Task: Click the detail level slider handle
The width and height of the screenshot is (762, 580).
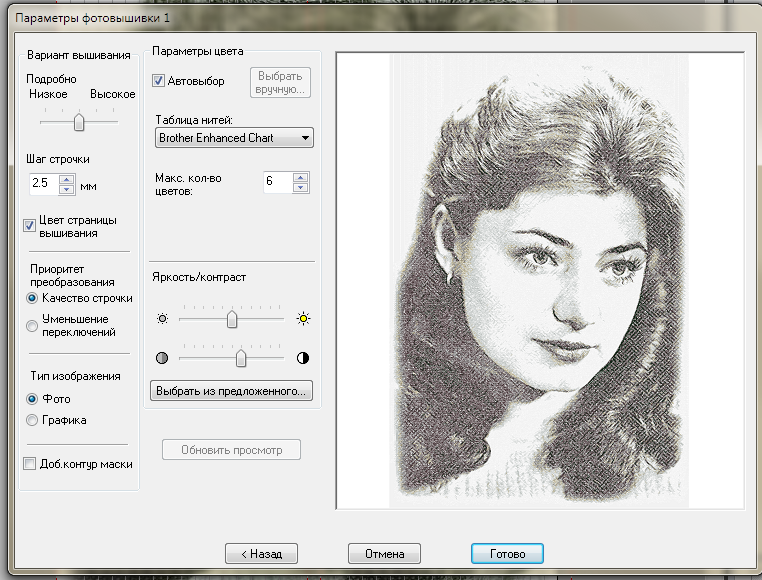Action: (x=79, y=122)
